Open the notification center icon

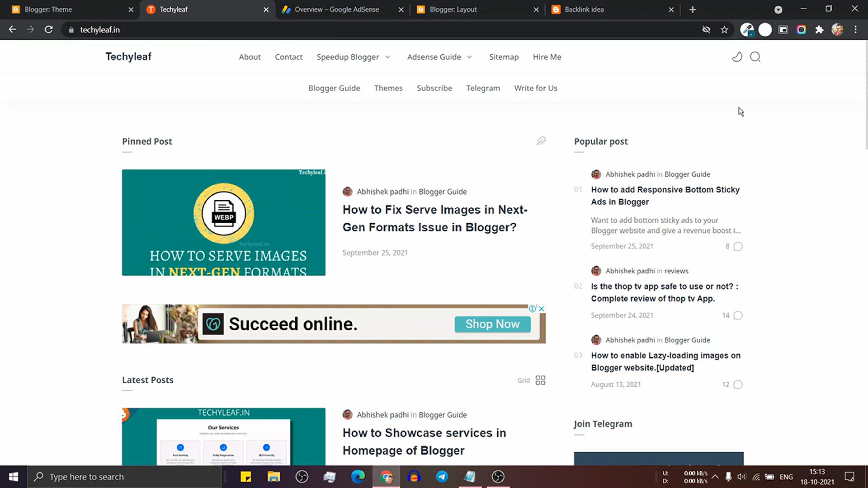click(x=849, y=477)
